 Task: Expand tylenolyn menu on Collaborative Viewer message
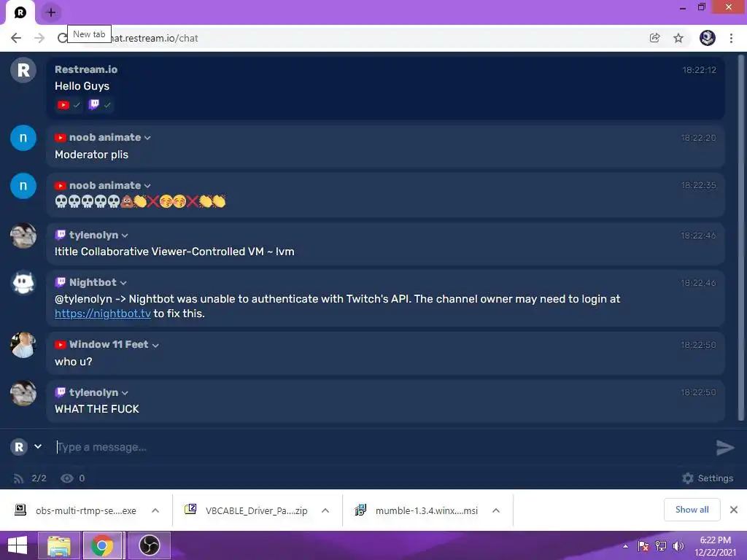click(125, 236)
